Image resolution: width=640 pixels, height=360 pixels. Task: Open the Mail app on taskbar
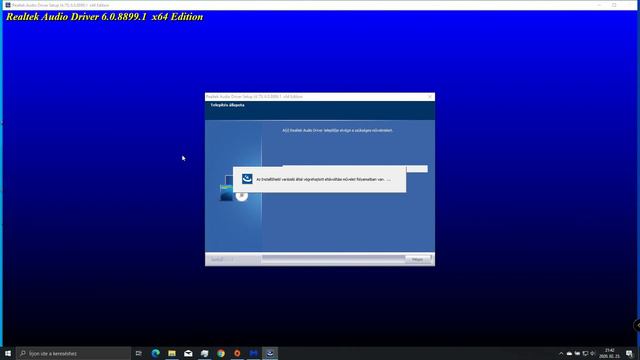coord(188,353)
